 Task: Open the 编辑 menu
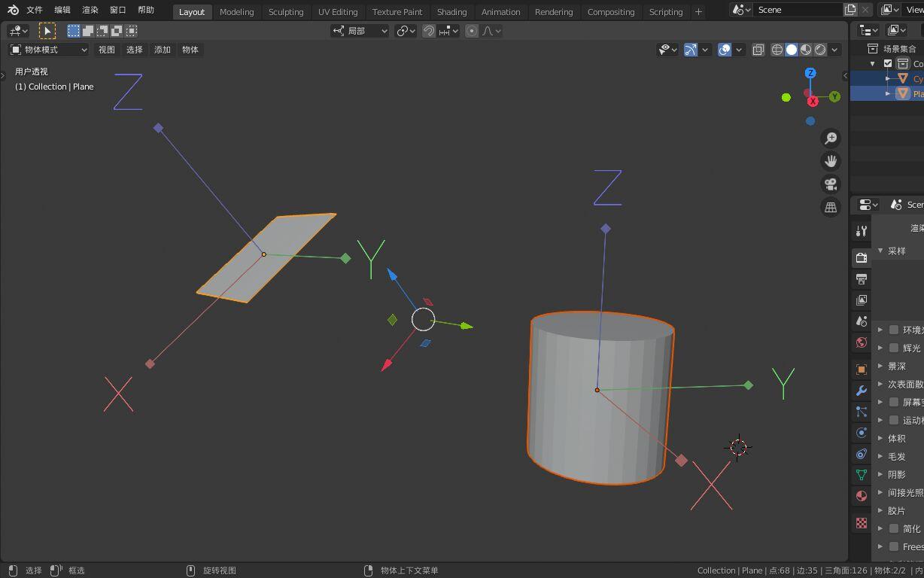[62, 10]
